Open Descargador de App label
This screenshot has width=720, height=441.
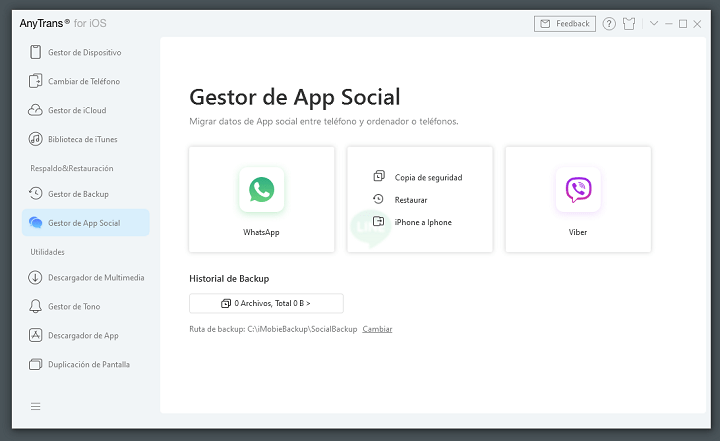83,335
